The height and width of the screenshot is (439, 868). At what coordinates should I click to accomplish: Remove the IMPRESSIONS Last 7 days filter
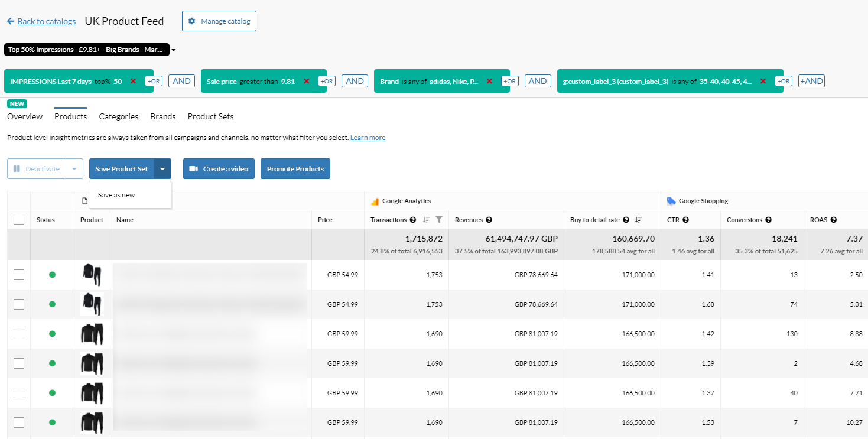pos(133,81)
